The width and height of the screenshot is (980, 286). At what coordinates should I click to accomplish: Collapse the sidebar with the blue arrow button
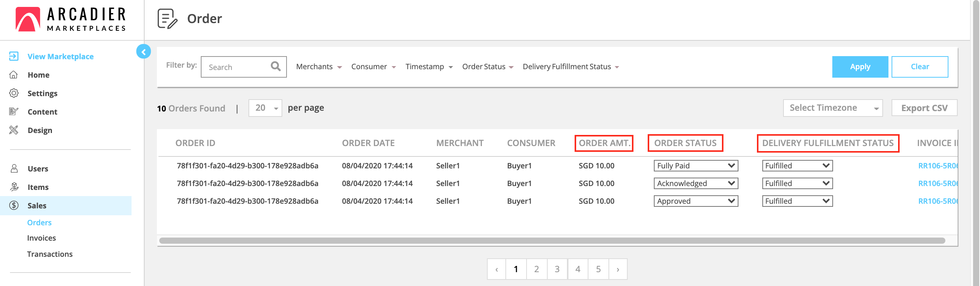click(143, 52)
